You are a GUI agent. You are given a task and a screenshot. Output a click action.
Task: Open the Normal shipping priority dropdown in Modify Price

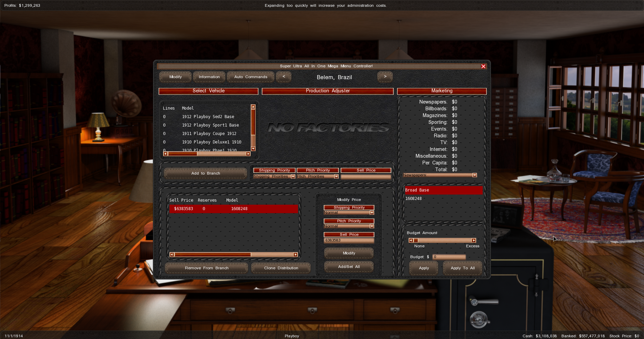click(x=372, y=213)
